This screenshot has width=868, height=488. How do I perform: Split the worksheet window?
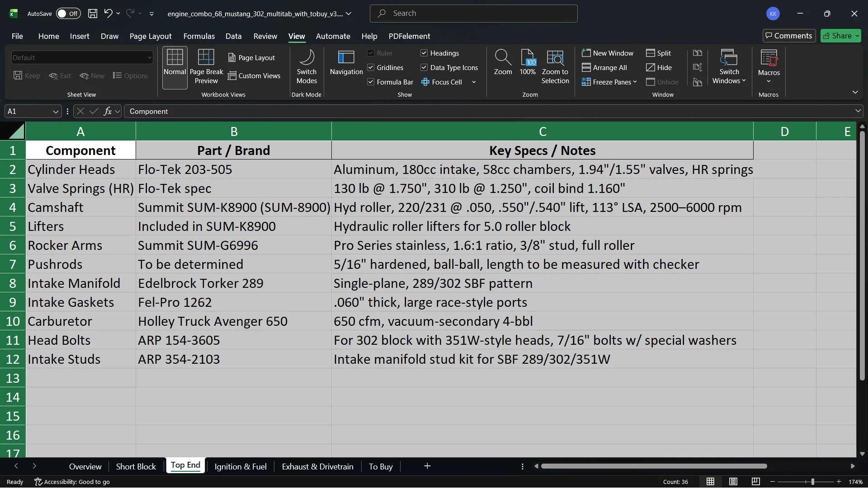tap(659, 53)
